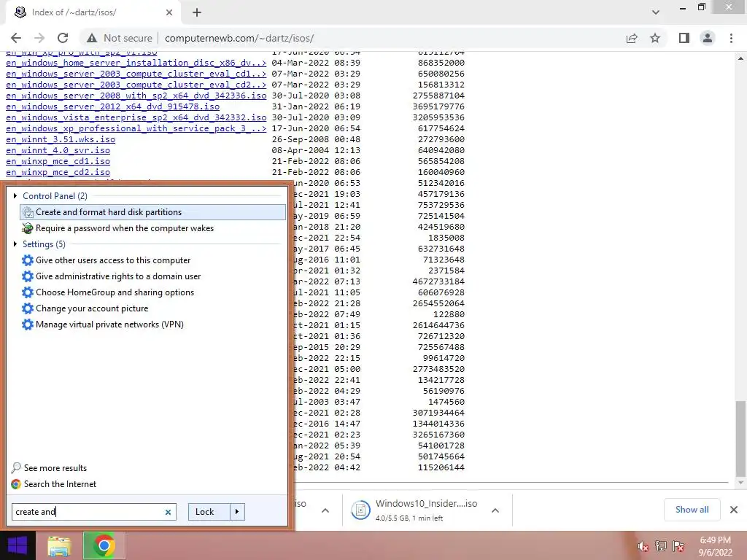Click the scrollbar up arrow
Screen dimensions: 747x560
pyautogui.click(x=740, y=58)
